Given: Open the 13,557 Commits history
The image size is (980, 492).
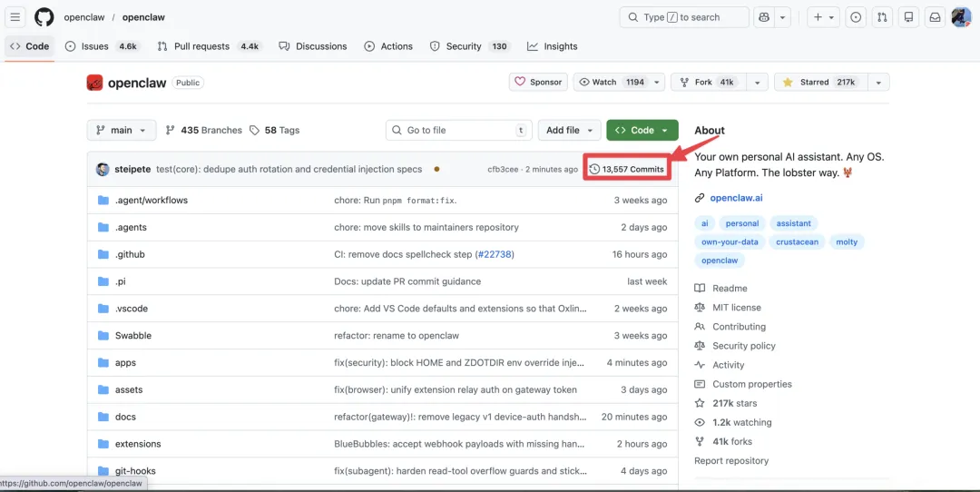Looking at the screenshot, I should pyautogui.click(x=626, y=170).
